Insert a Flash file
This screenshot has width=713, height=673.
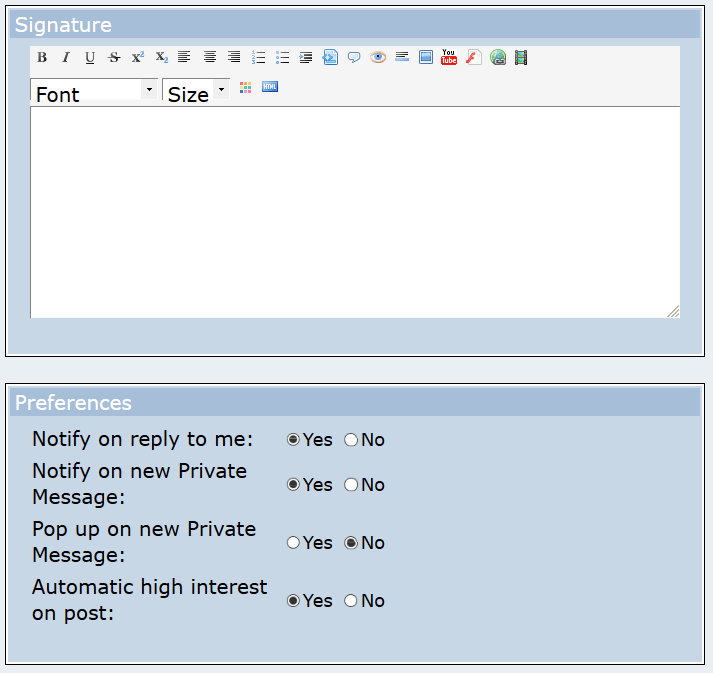(x=473, y=57)
